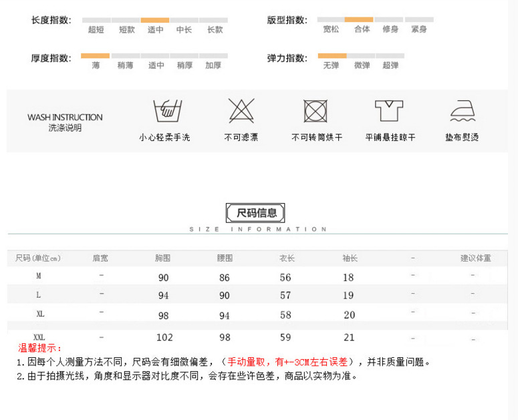
Task: Click the 衣长 column header
Action: coord(287,258)
